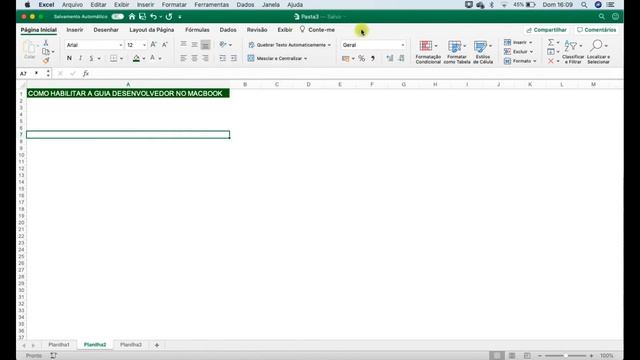This screenshot has width=640, height=360.
Task: Open the font size 12 dropdown
Action: tap(144, 45)
